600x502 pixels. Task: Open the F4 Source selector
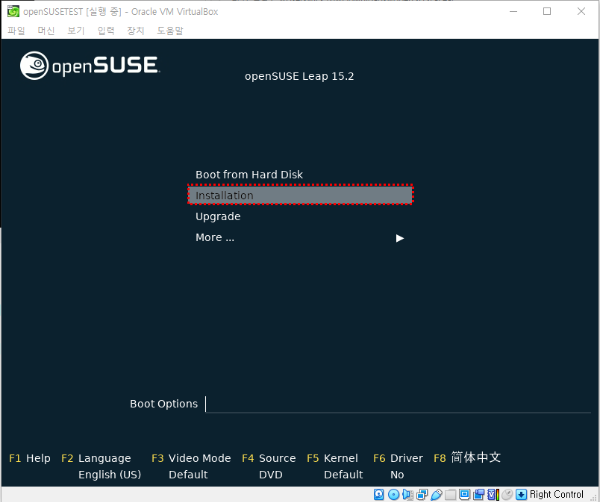pos(269,458)
